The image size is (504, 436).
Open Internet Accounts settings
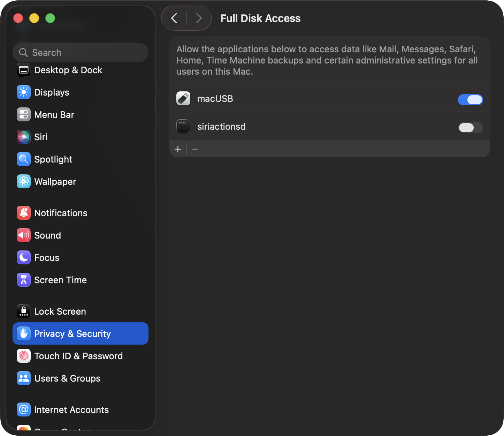81,410
